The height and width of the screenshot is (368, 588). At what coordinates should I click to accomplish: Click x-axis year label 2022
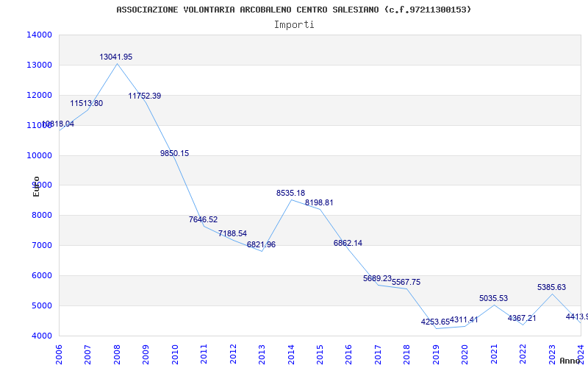pyautogui.click(x=523, y=353)
